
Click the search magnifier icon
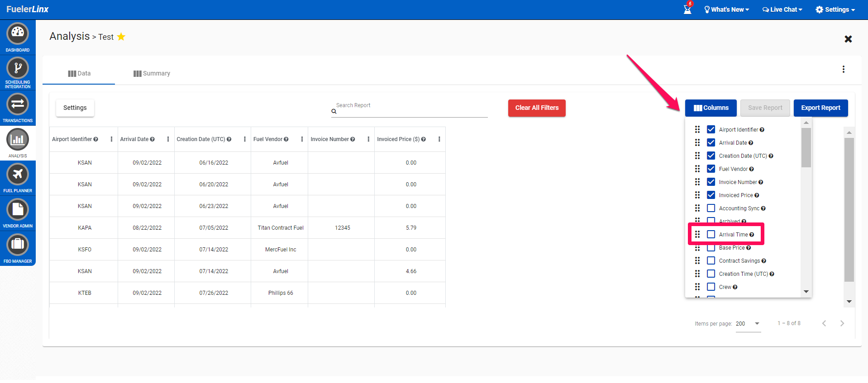[x=334, y=111]
